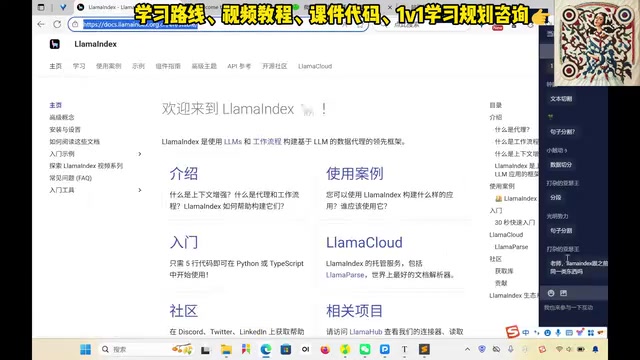Image resolution: width=640 pixels, height=360 pixels.
Task: Open Typora T icon on taskbar
Action: point(404,349)
